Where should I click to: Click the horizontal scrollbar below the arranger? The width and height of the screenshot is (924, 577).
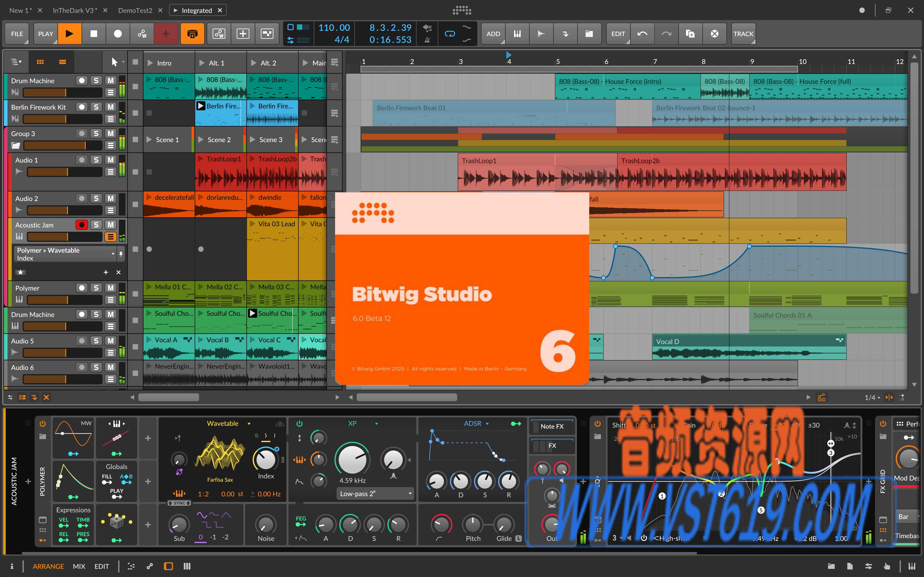click(407, 397)
